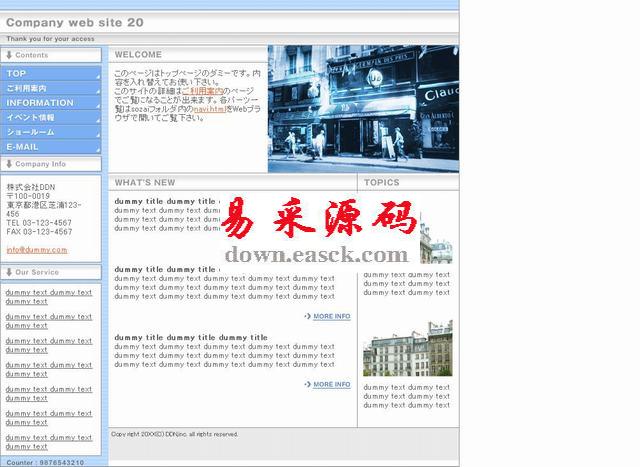This screenshot has width=640, height=467.
Task: Go to the イベント情報 page
Action: click(52, 117)
